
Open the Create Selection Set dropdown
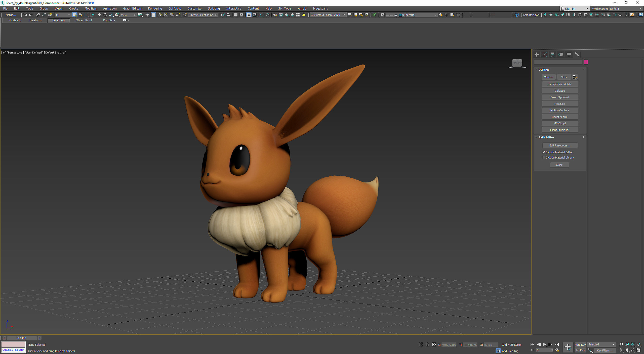click(x=203, y=15)
